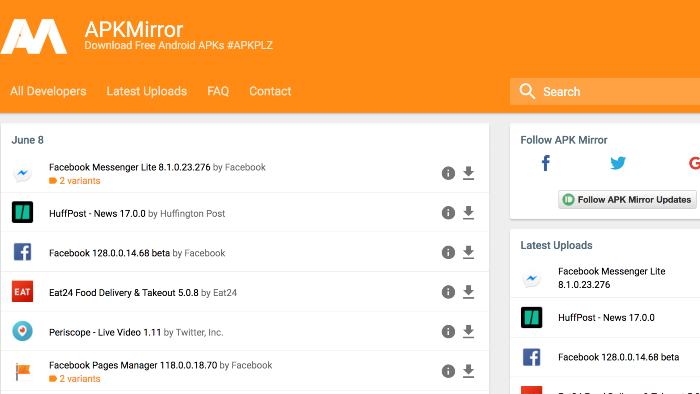Download Facebook Pages Manager 118.0.0.18.70
Screen dimensions: 700x394
click(468, 371)
